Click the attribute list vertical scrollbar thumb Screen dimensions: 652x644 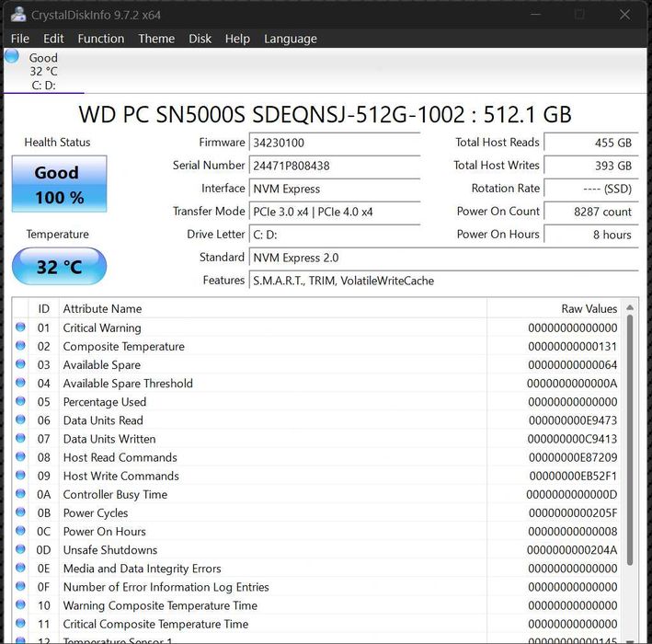(630, 440)
